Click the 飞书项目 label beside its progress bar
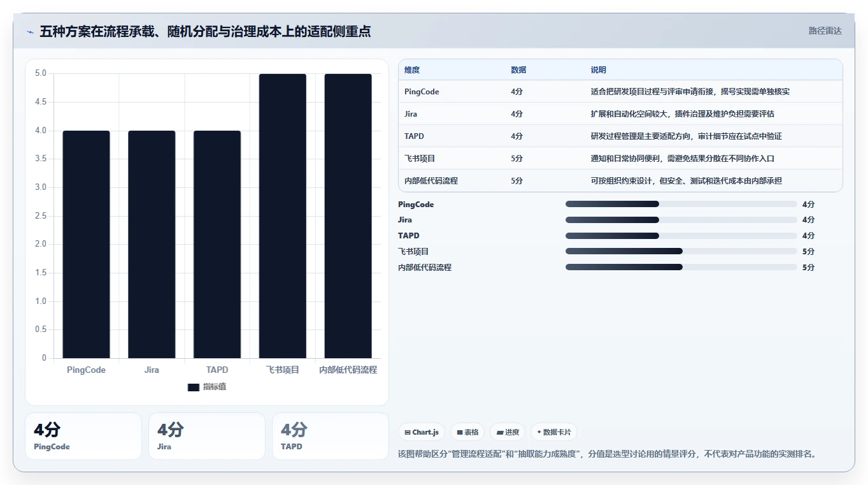Image resolution: width=868 pixels, height=485 pixels. [413, 252]
